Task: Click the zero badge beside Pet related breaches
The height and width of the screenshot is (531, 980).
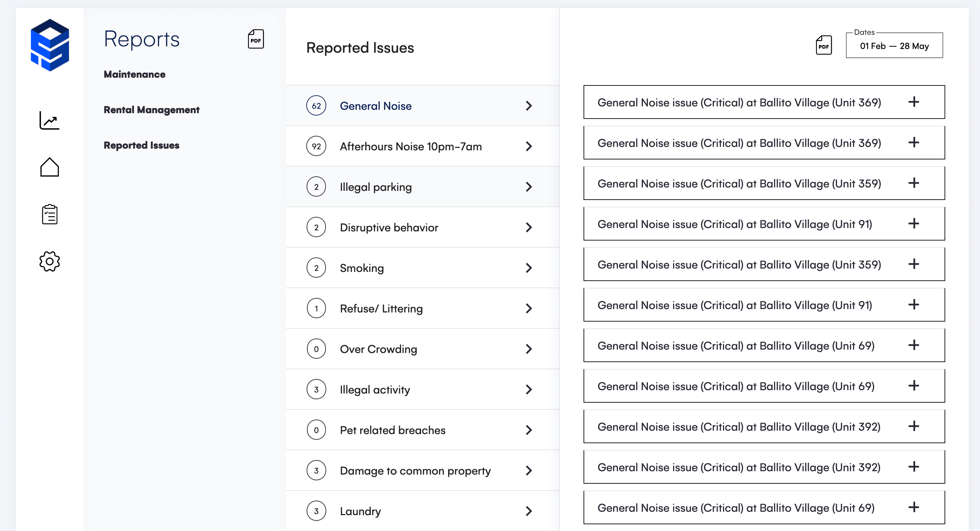Action: click(316, 430)
